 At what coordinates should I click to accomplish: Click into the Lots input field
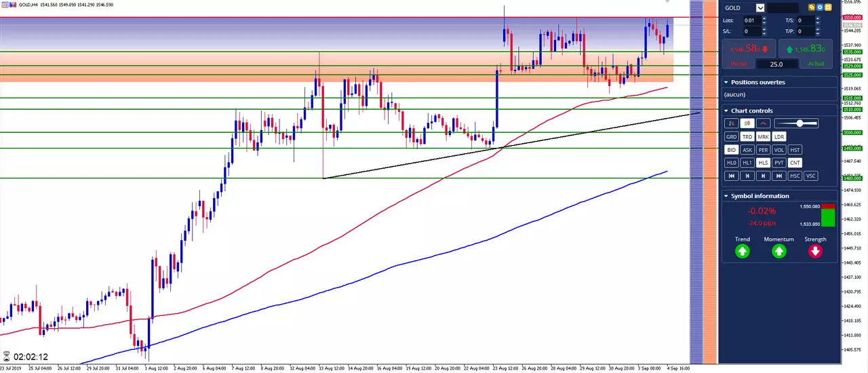tap(753, 20)
